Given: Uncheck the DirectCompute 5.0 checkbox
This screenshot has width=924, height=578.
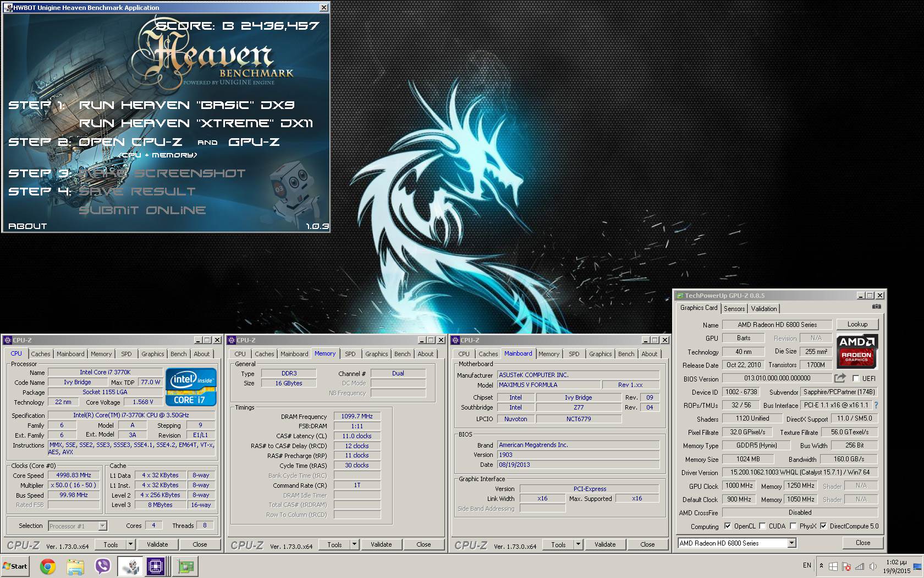Looking at the screenshot, I should click(823, 526).
